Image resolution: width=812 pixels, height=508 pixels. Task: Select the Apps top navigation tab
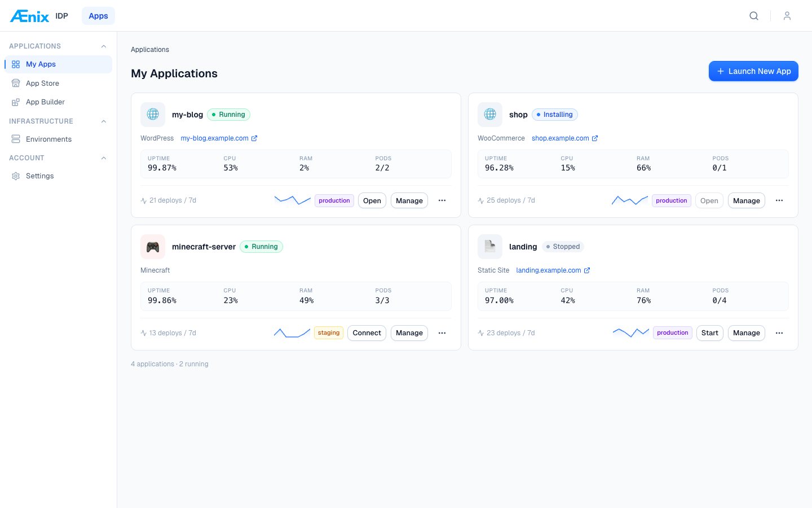coord(98,16)
